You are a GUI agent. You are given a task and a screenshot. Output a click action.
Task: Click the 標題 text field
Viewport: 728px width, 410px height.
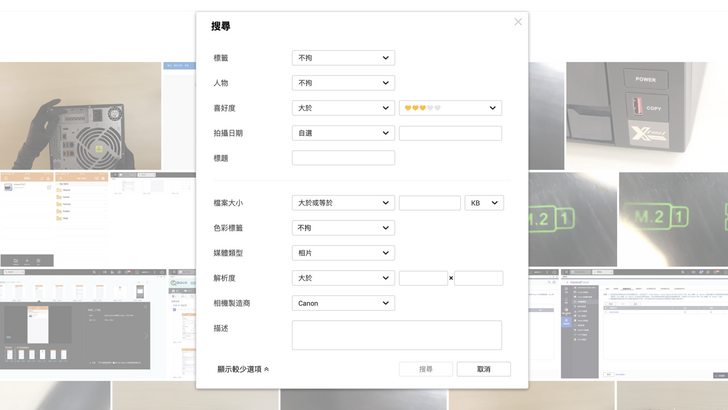tap(343, 158)
